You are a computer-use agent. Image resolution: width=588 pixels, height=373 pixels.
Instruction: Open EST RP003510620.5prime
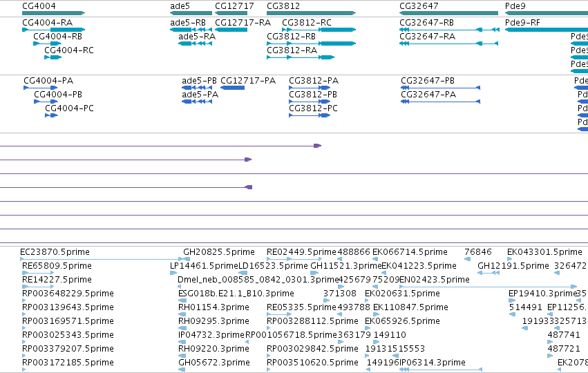point(312,363)
